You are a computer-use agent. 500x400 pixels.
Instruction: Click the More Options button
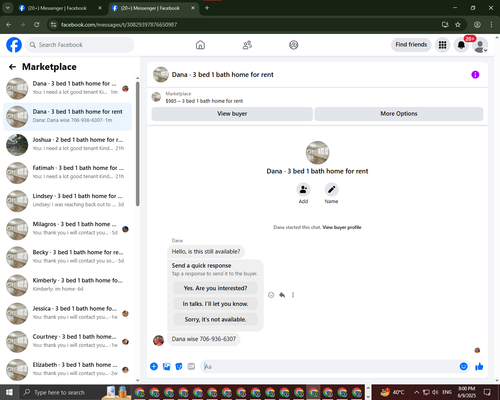tap(399, 114)
